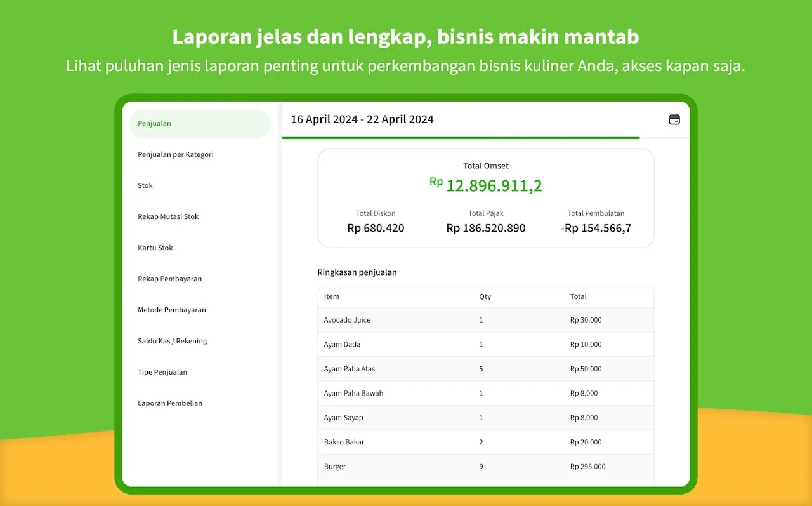Open Penjualan per Kategori report
This screenshot has height=506, width=812.
(176, 154)
